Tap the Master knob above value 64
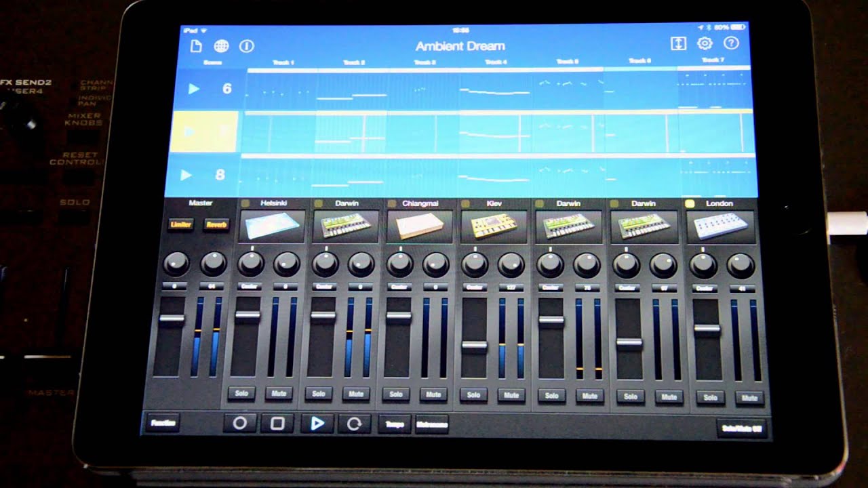868x488 pixels. pyautogui.click(x=213, y=264)
